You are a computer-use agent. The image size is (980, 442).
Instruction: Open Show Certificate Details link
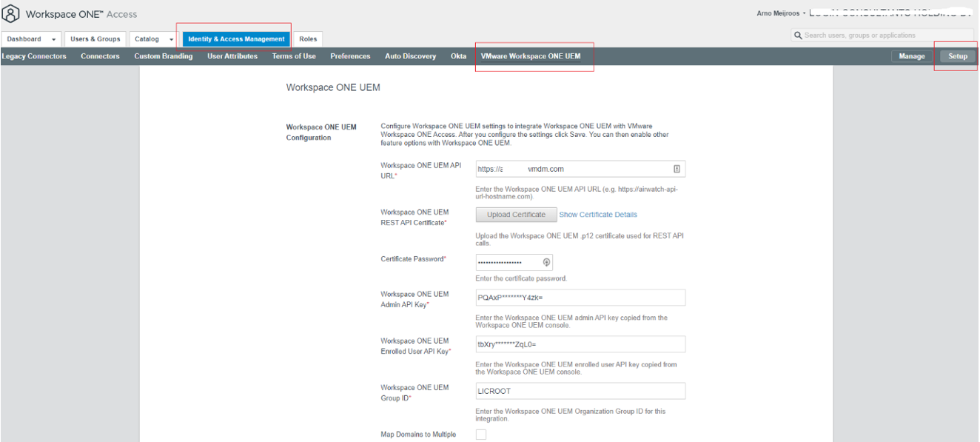coord(597,214)
